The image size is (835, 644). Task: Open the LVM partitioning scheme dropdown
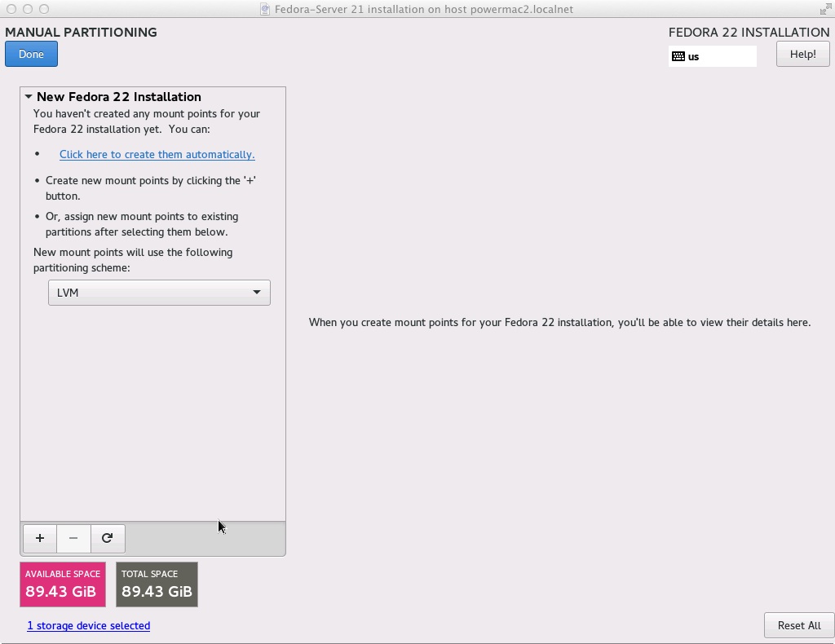click(x=159, y=293)
